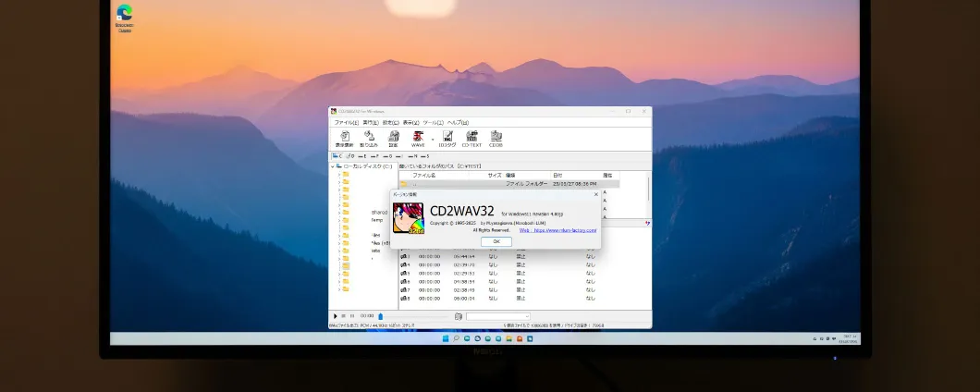
Task: Select the '..' parent folder row
Action: coord(509,184)
